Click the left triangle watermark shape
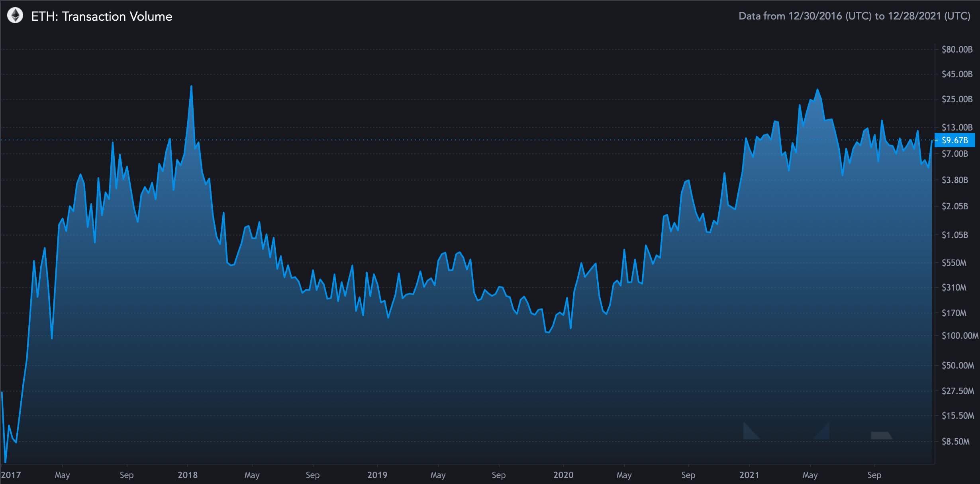980x484 pixels. tap(749, 433)
